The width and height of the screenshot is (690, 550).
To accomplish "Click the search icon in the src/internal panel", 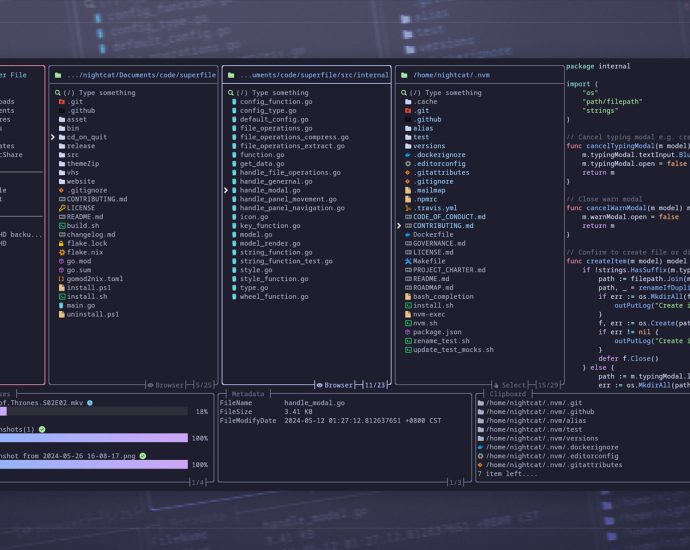I will tap(231, 93).
